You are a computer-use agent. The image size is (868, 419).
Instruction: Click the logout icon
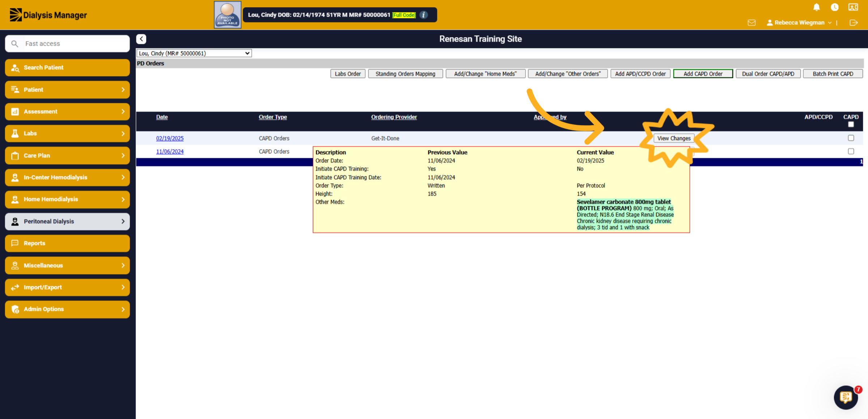[854, 23]
